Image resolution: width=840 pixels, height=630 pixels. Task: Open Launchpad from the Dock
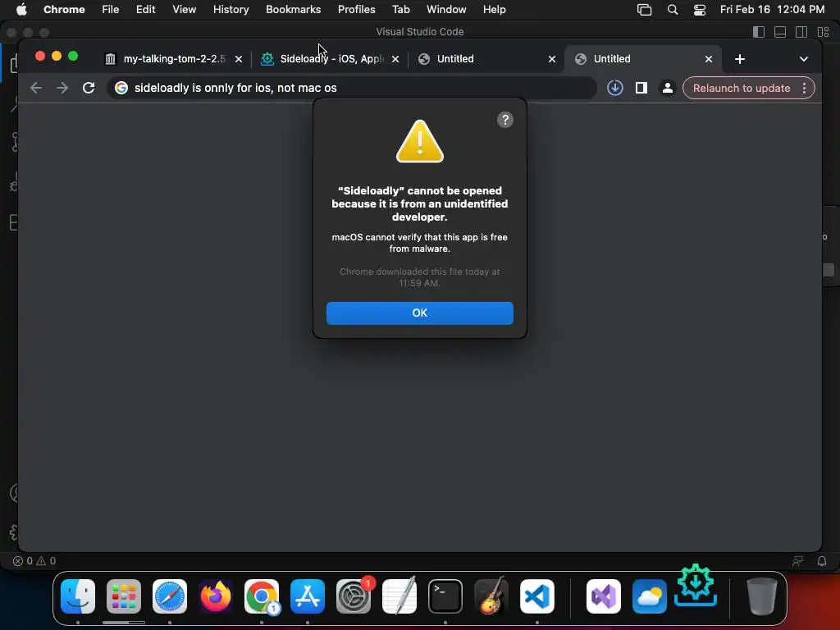pos(124,596)
